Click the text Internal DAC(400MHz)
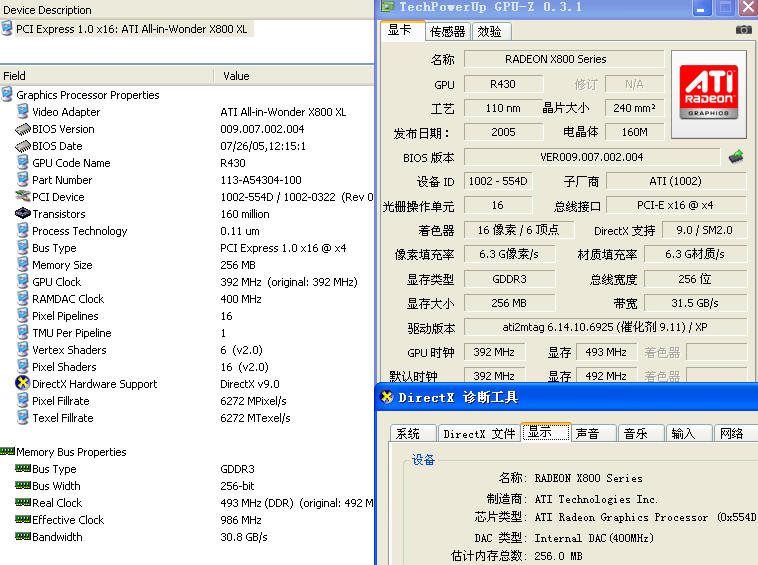 point(594,538)
